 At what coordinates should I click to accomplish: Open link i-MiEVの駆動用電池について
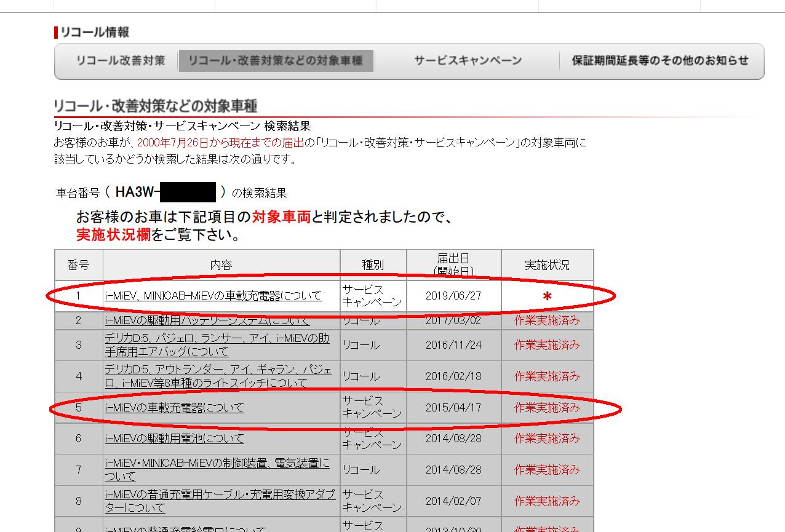click(174, 439)
